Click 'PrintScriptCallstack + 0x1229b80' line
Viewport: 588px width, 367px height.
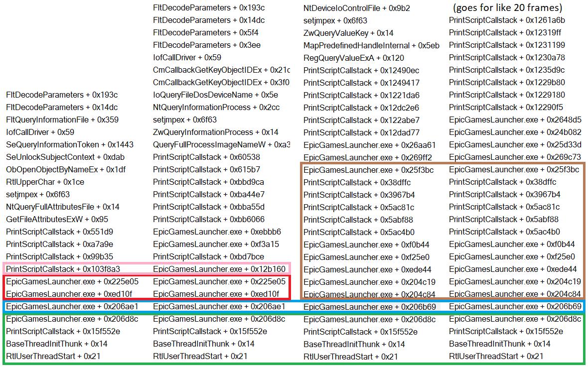(507, 82)
